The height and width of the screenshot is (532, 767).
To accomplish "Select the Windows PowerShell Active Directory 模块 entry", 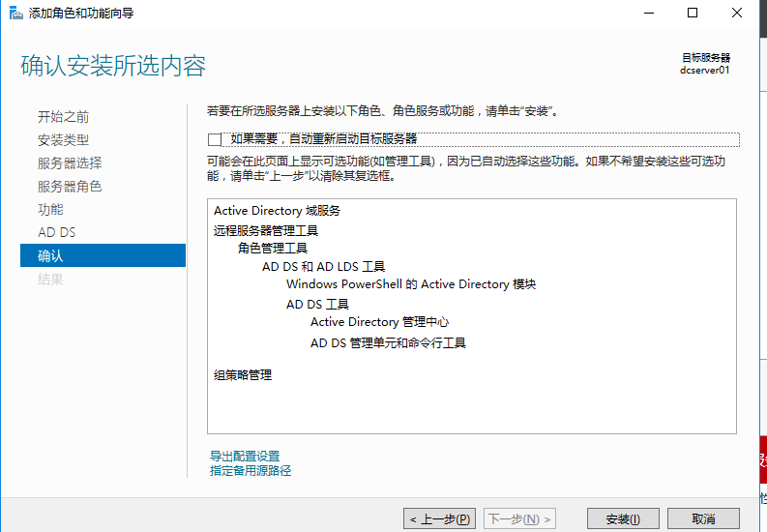I will click(411, 284).
